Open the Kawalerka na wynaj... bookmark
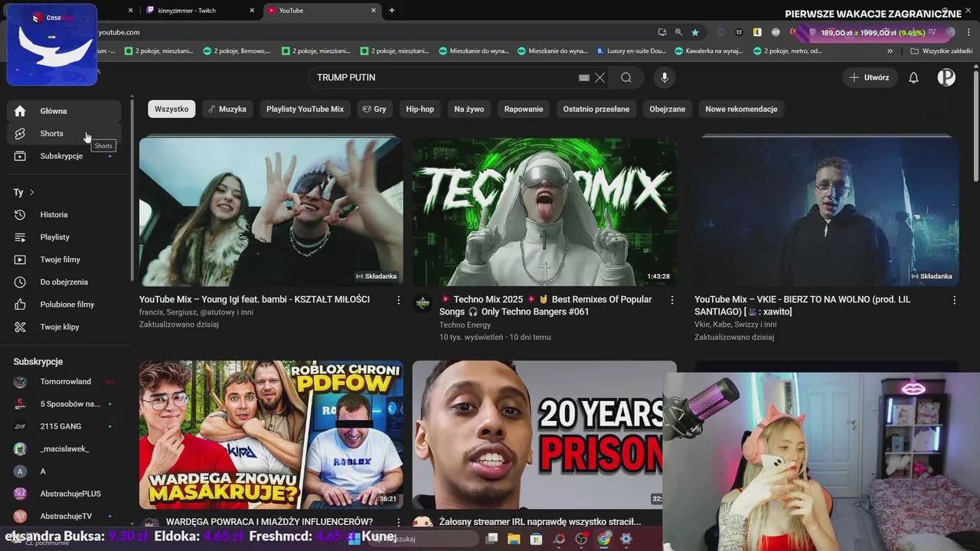 point(708,51)
